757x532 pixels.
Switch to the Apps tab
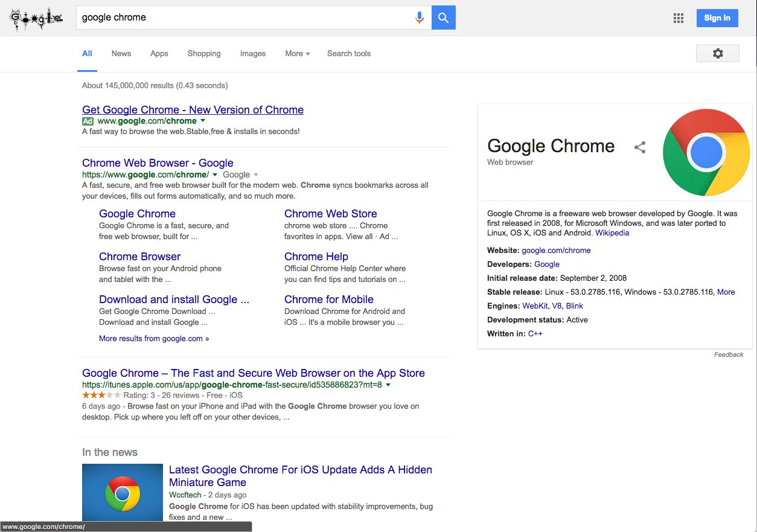(159, 54)
